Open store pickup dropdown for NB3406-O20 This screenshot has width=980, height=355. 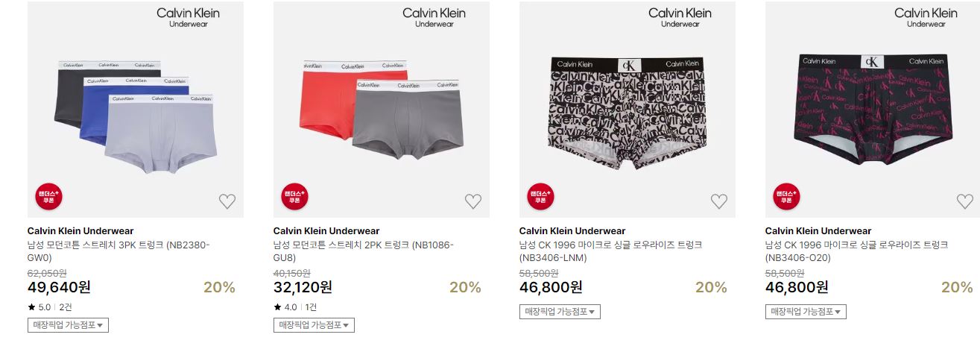pos(806,312)
